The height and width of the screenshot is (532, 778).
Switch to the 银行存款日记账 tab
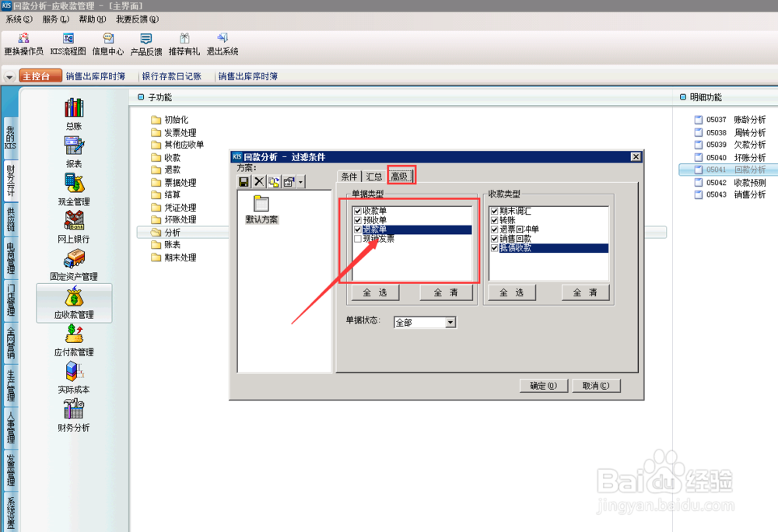coord(172,76)
